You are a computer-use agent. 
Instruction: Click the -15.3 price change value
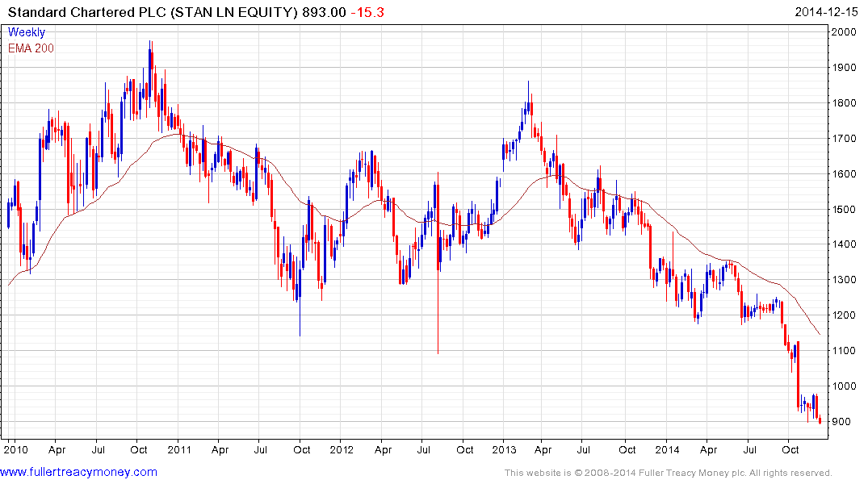click(367, 12)
